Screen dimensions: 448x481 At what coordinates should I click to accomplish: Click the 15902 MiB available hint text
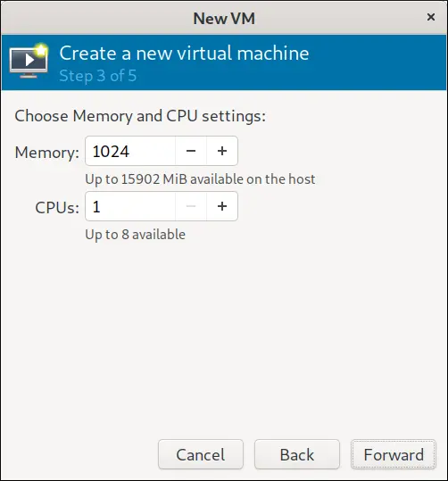(200, 179)
